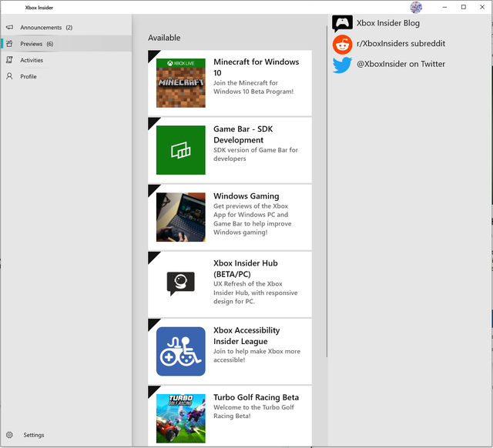Close the Xbox Insider window

click(x=482, y=7)
